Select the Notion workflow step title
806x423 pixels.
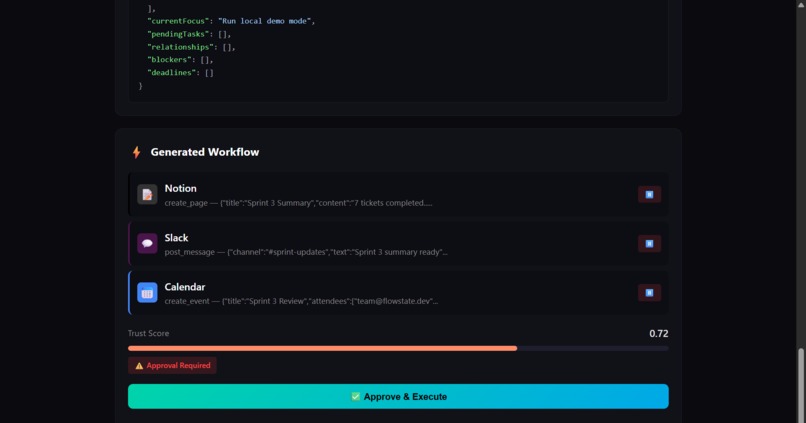pyautogui.click(x=180, y=189)
